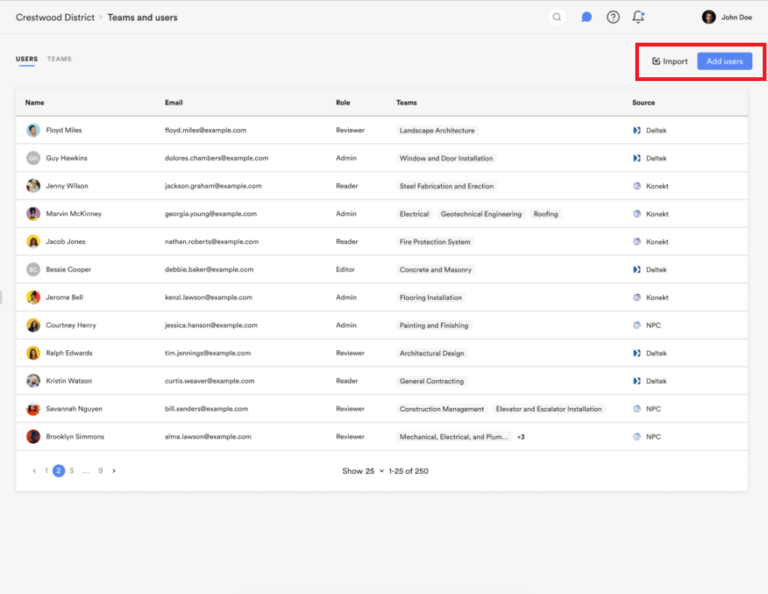Click the Electrical team tag
Viewport: 768px width, 594px height.
(x=414, y=214)
